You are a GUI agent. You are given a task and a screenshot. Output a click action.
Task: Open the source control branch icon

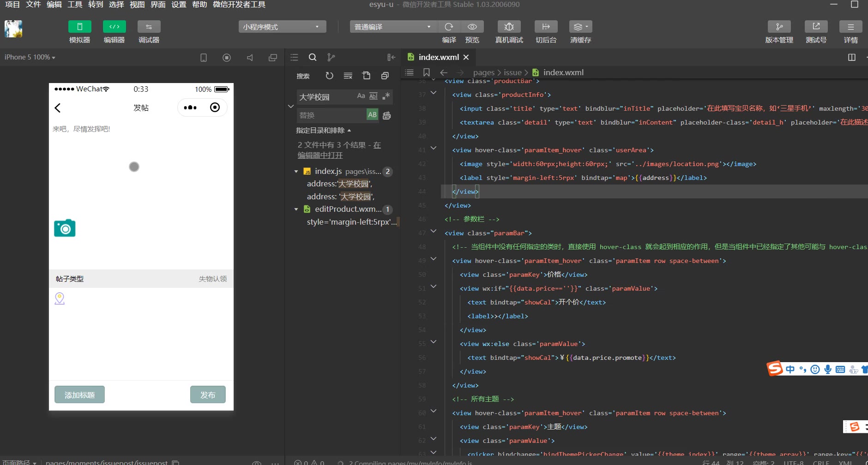click(331, 57)
